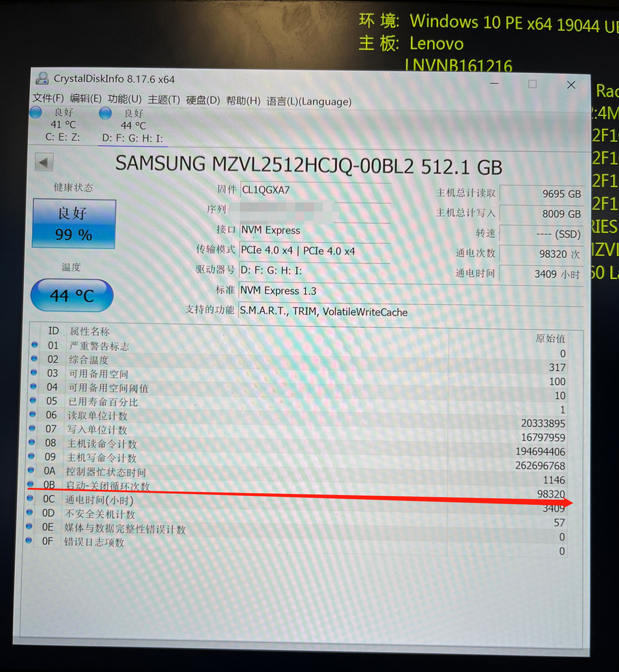Click the drive letter field D: F: G: H: I:
The height and width of the screenshot is (672, 619).
[x=314, y=271]
